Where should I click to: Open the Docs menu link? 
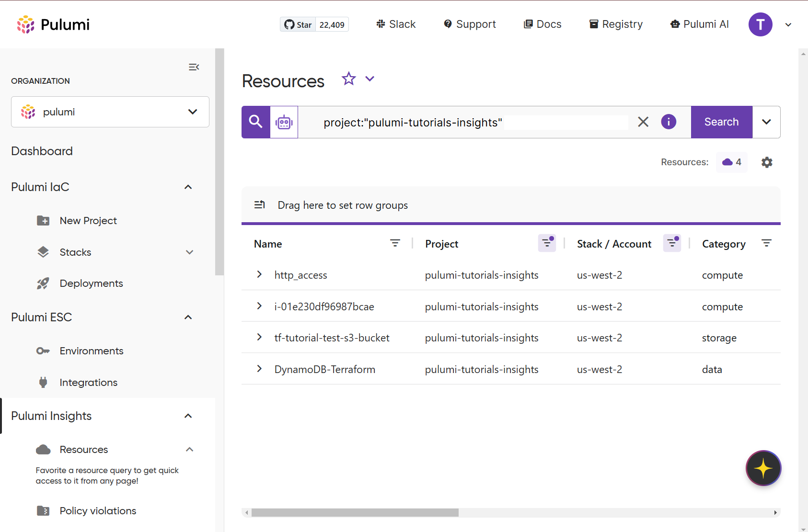pos(543,24)
